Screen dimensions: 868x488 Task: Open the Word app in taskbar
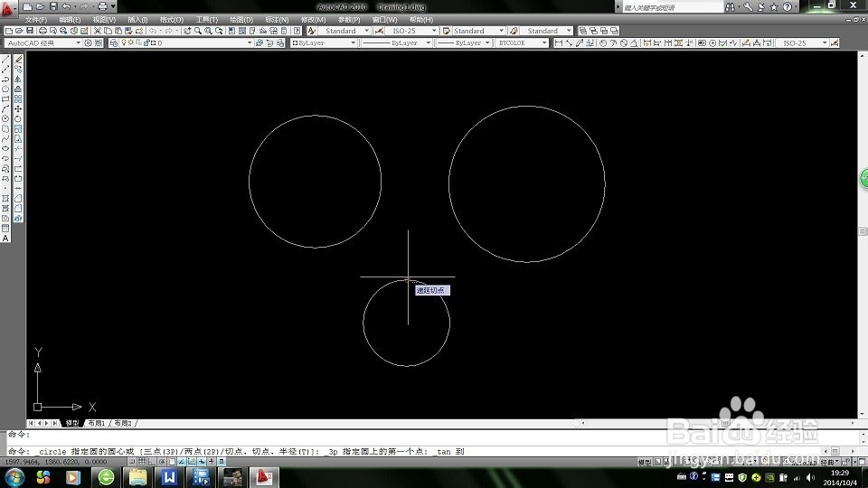(x=169, y=477)
